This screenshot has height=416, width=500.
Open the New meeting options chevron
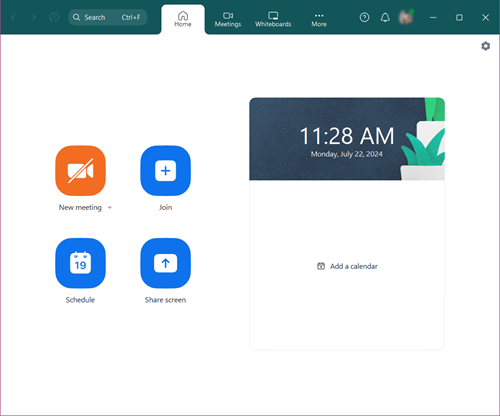click(x=110, y=207)
